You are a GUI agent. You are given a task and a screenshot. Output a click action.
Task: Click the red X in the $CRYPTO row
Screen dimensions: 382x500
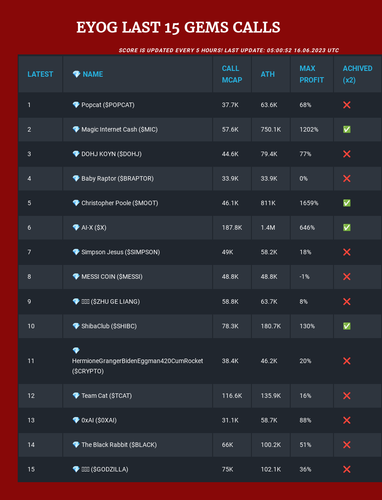coord(347,361)
